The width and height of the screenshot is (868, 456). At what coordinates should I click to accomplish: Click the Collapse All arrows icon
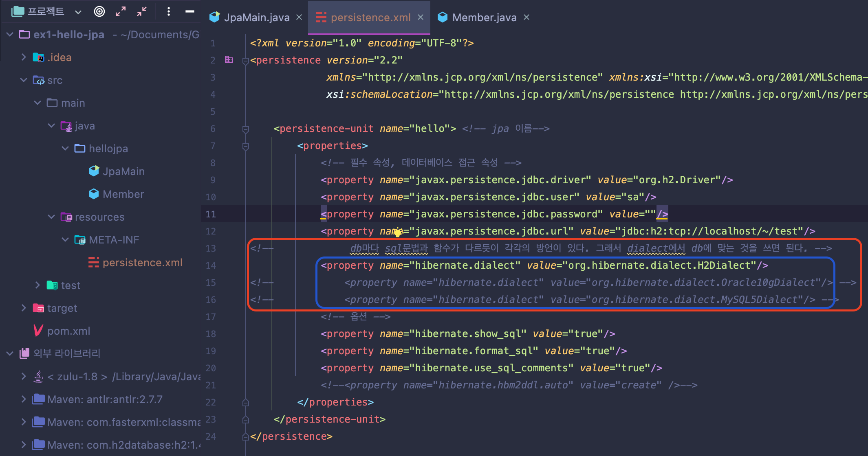pos(142,11)
